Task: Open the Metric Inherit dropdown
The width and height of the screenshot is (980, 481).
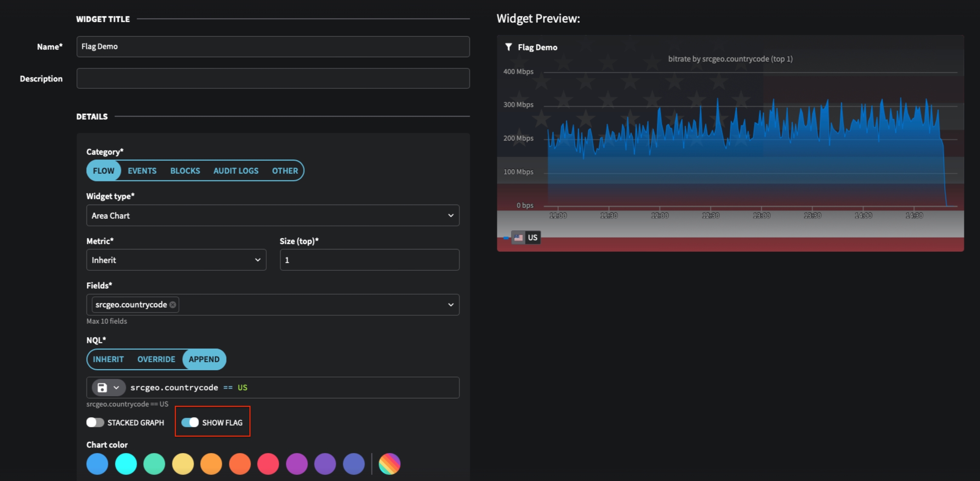Action: coord(176,260)
